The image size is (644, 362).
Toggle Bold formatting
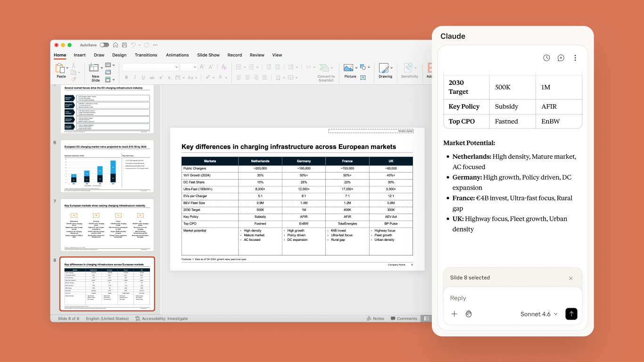tap(126, 77)
